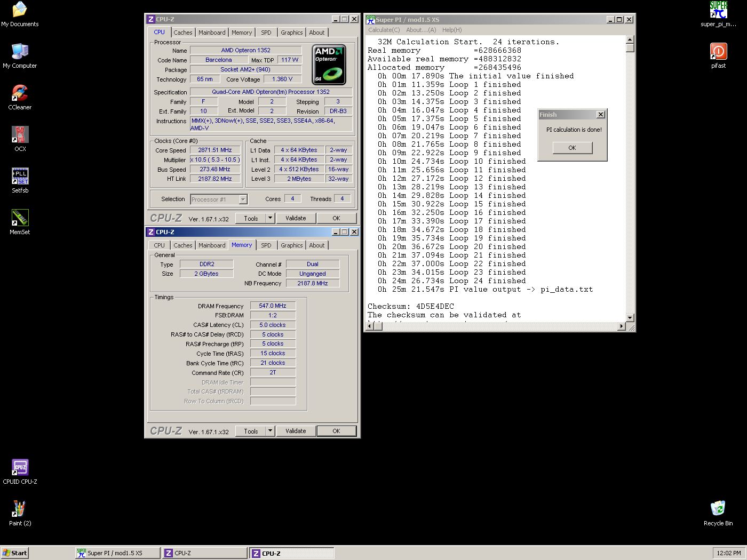Click Super PI horizontal scrollbar left arrow
Screen dimensions: 747x560
(370, 326)
